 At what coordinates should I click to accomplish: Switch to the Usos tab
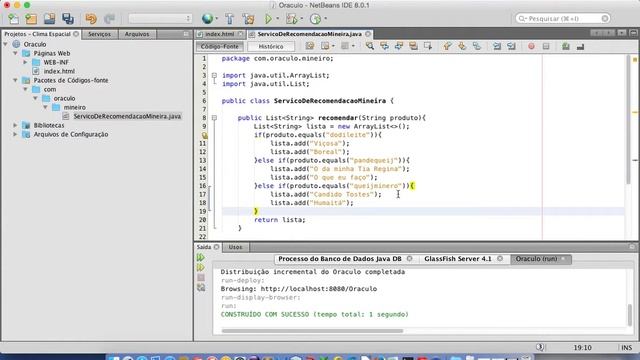click(235, 247)
